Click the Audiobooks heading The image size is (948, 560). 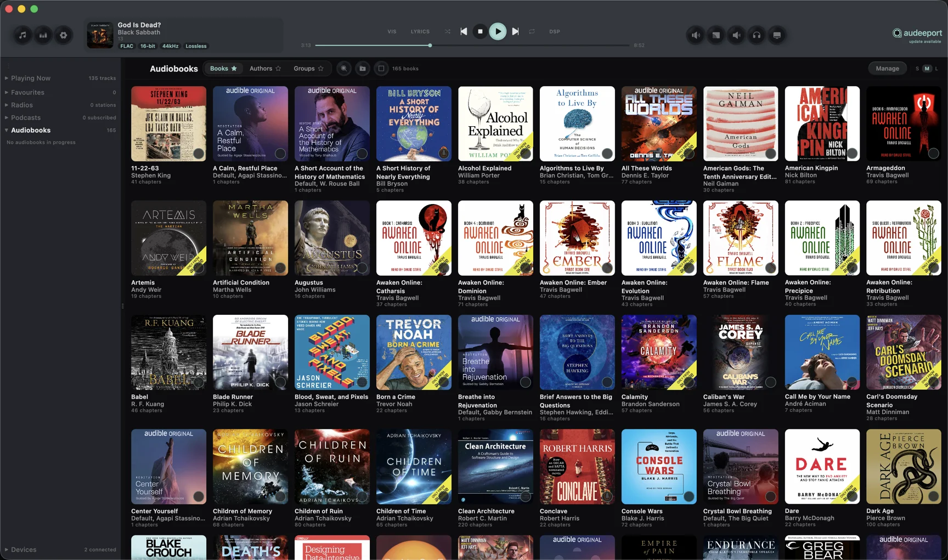click(174, 69)
